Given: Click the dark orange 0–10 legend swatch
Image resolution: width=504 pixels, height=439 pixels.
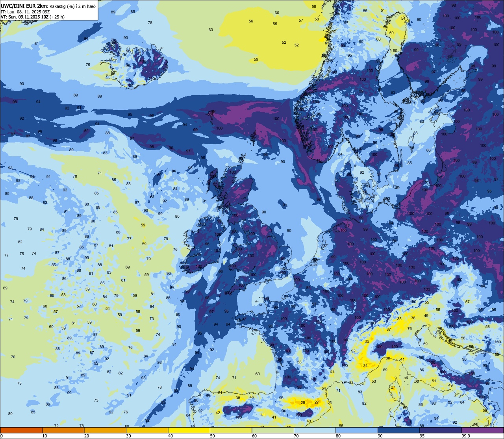Looking at the screenshot, I should coord(21,430).
